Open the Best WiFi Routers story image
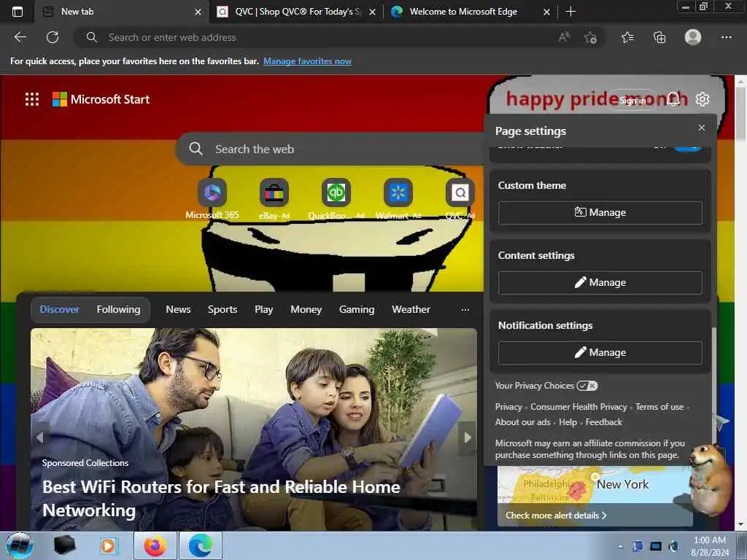The width and height of the screenshot is (747, 560). (253, 429)
